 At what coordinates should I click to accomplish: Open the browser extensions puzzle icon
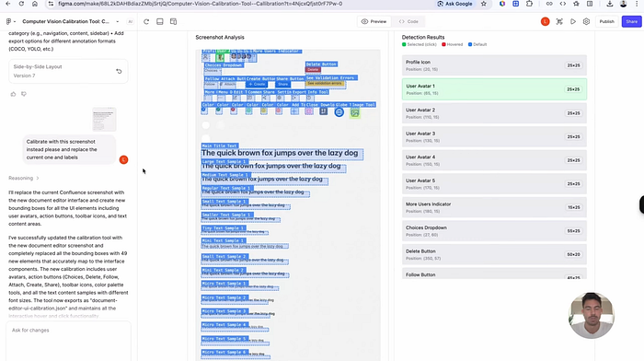click(529, 4)
